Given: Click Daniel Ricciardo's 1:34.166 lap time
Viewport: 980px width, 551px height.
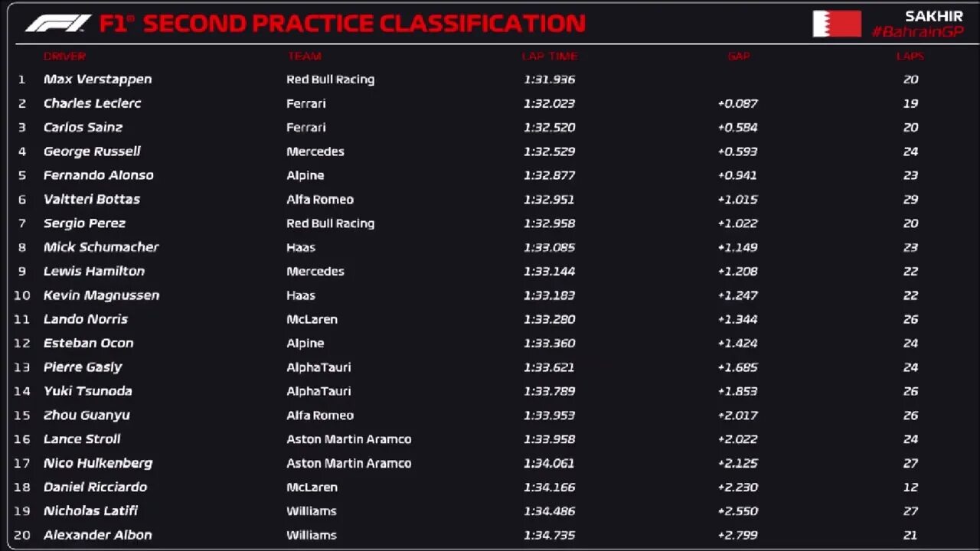Looking at the screenshot, I should coord(549,487).
